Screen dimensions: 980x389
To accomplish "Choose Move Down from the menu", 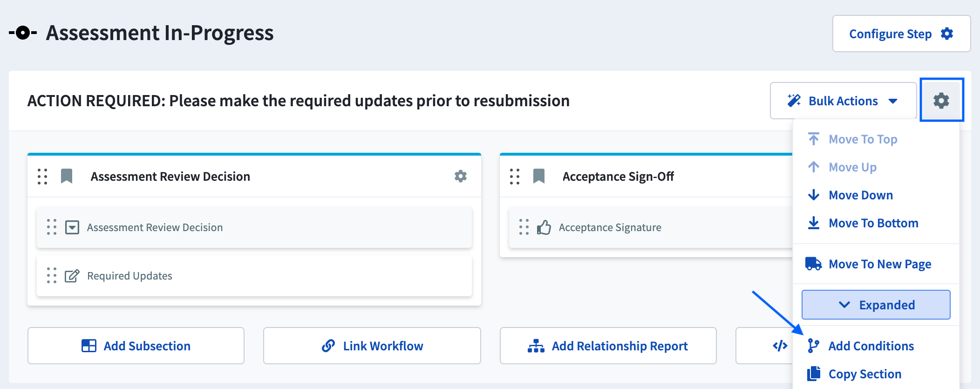I will [x=851, y=195].
